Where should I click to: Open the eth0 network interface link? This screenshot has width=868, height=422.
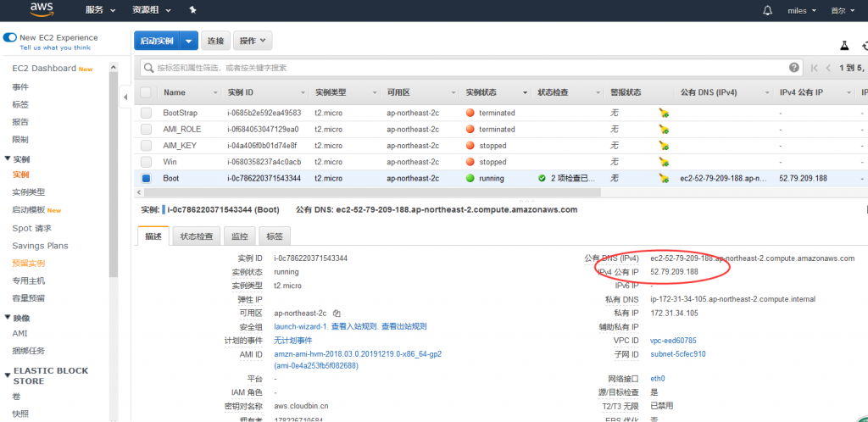click(658, 378)
